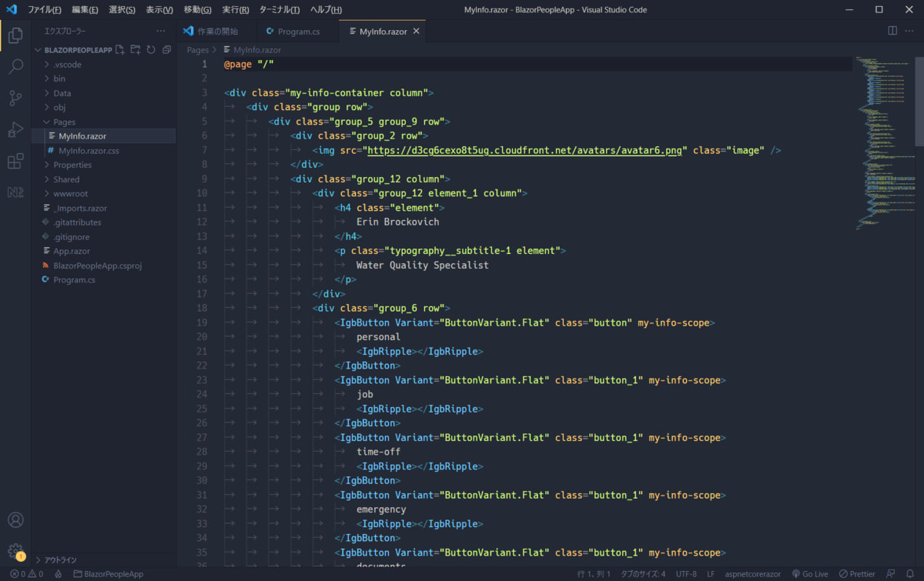Open the Search view in activity bar

pos(15,67)
